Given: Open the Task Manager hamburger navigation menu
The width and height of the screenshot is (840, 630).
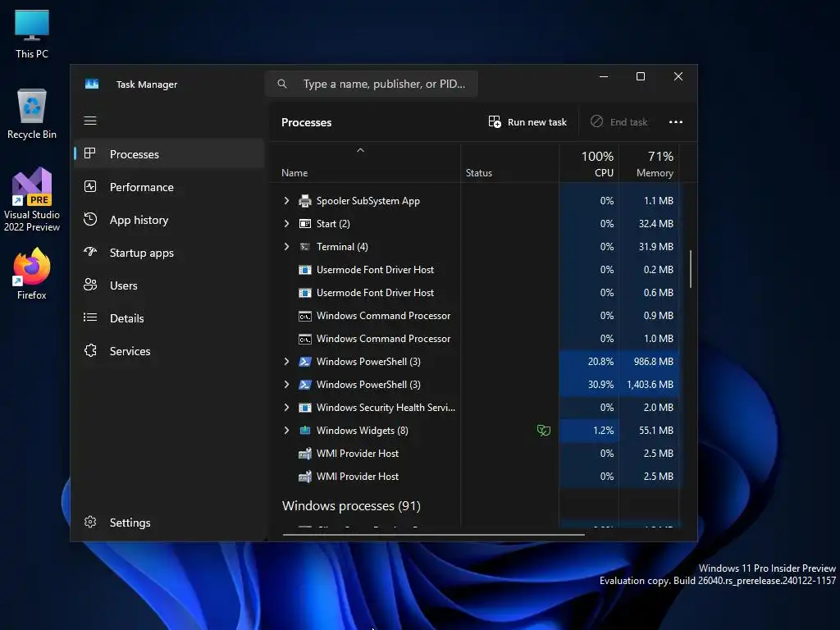Looking at the screenshot, I should click(90, 121).
